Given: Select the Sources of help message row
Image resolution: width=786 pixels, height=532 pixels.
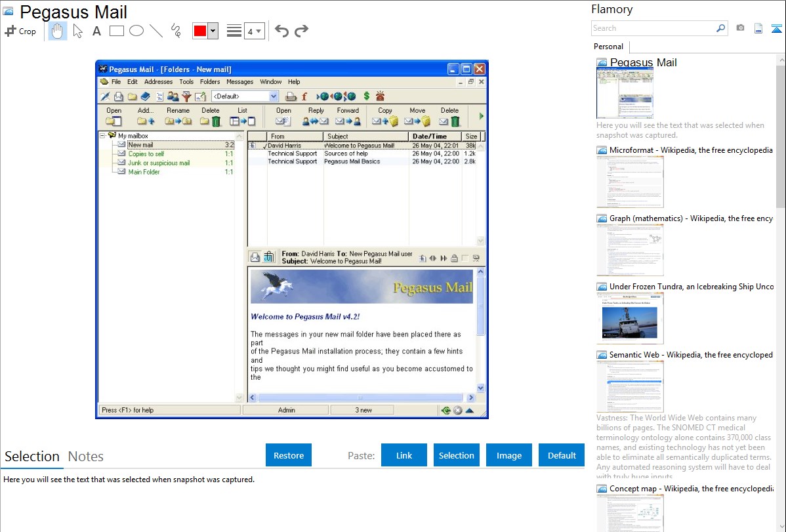Looking at the screenshot, I should [x=362, y=153].
